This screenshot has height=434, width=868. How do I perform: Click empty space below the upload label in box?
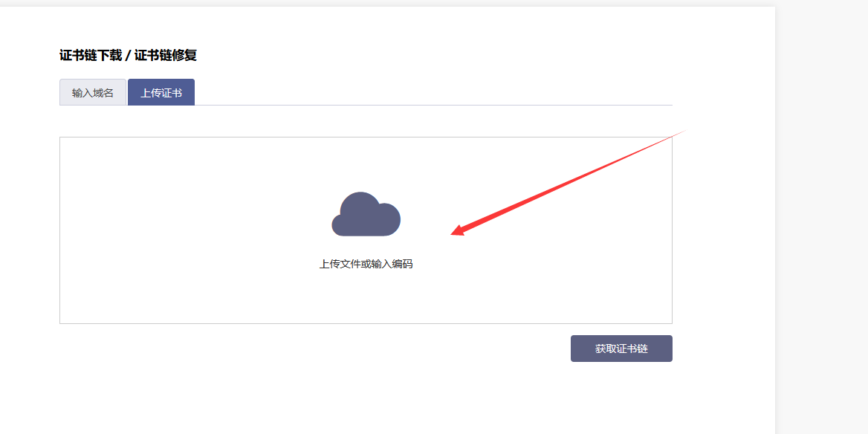tap(366, 297)
